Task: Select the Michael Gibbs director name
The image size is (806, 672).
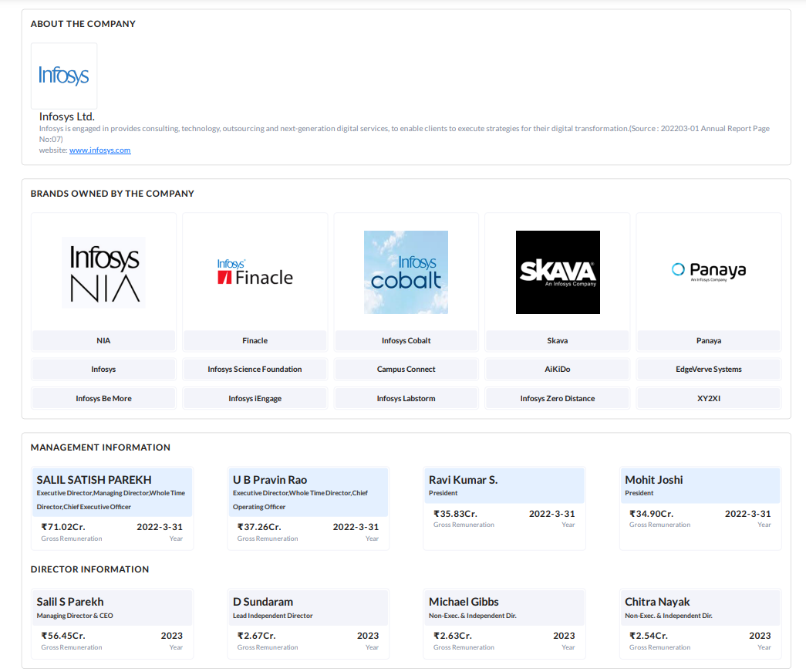Action: pos(464,602)
